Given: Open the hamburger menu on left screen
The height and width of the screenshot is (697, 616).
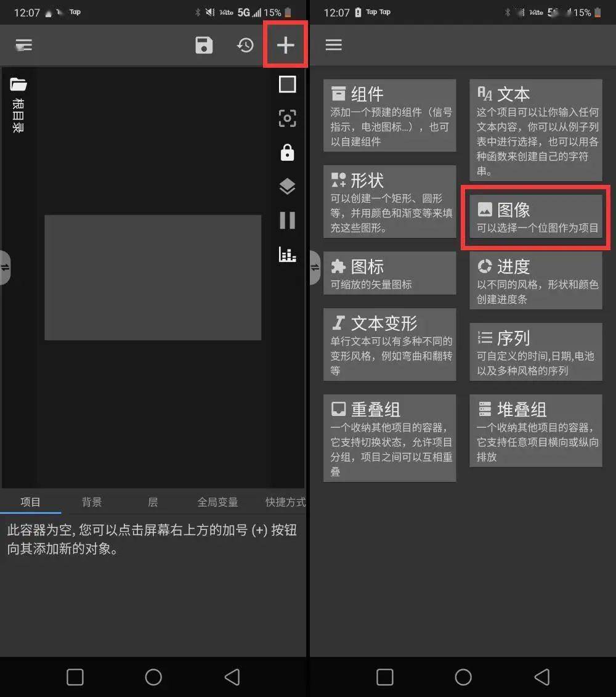Looking at the screenshot, I should pyautogui.click(x=23, y=45).
